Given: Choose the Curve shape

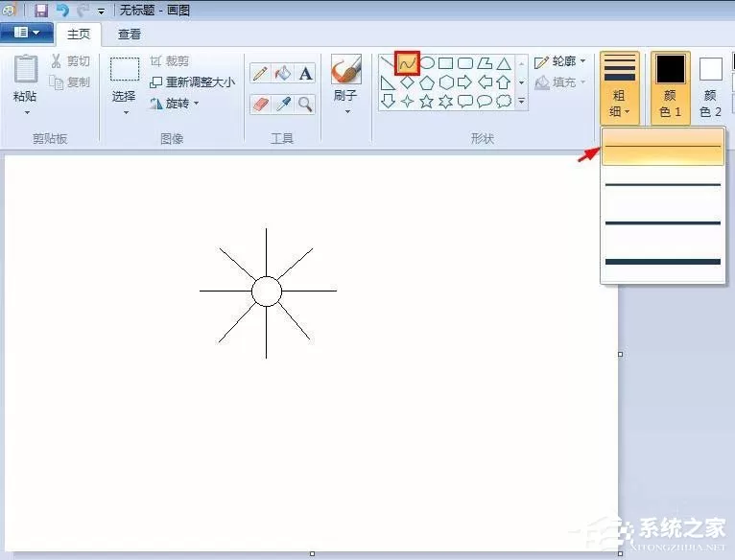Looking at the screenshot, I should coord(407,63).
